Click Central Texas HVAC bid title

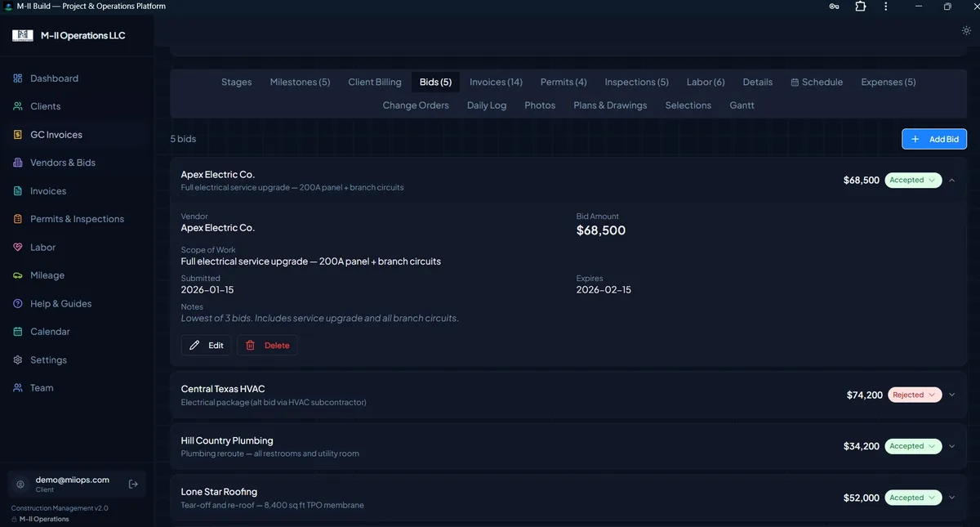point(223,389)
